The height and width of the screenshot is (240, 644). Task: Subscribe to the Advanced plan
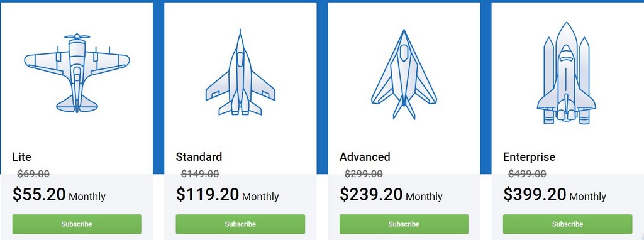(404, 224)
